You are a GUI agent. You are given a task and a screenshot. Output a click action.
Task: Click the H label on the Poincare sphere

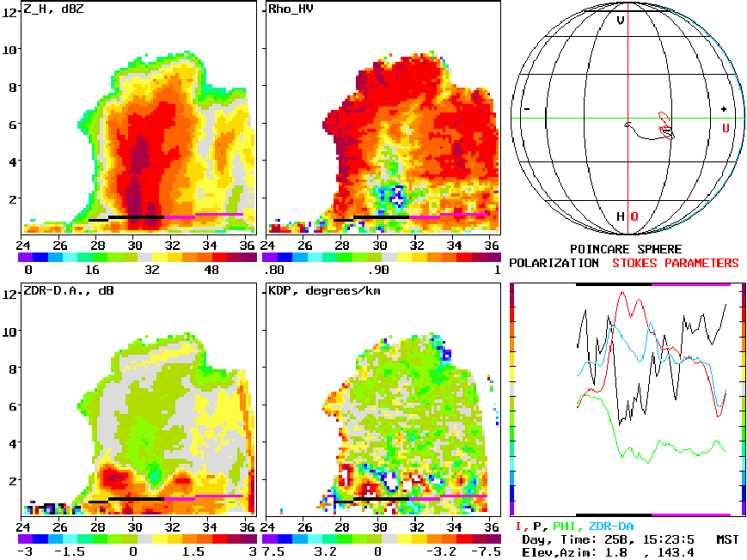coord(621,216)
